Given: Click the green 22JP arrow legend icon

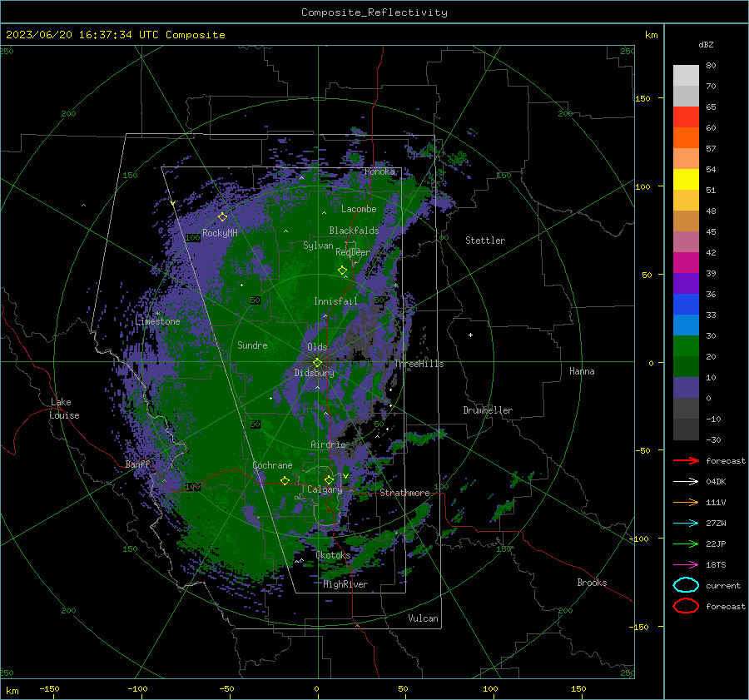Looking at the screenshot, I should tap(686, 544).
